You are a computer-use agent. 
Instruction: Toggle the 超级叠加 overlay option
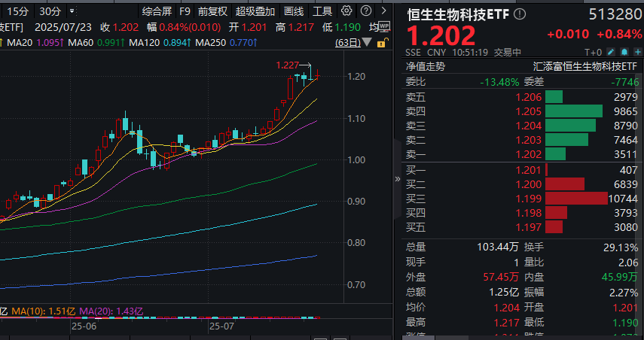click(255, 11)
